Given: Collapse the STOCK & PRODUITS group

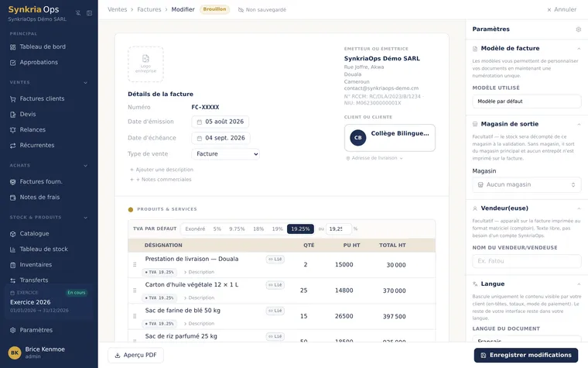Looking at the screenshot, I should [x=86, y=218].
